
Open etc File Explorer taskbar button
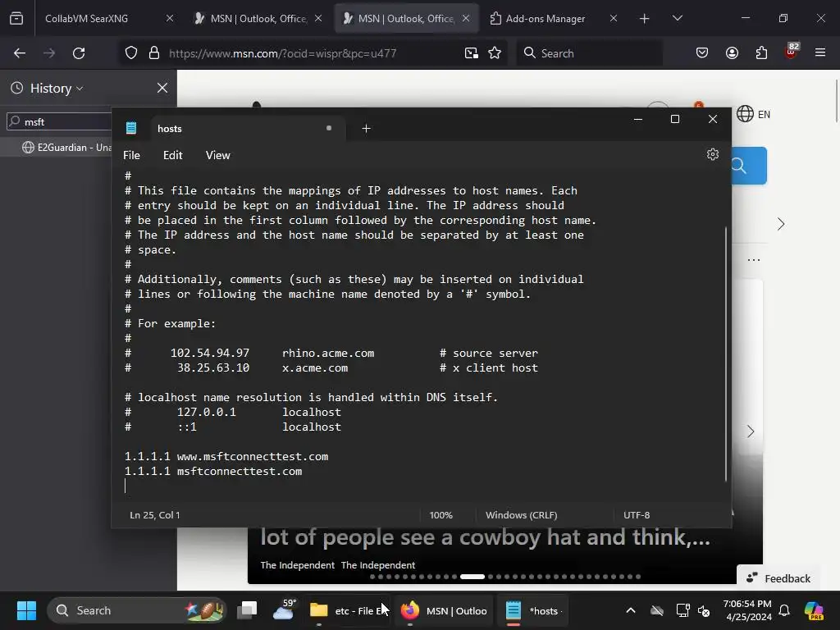click(x=348, y=610)
